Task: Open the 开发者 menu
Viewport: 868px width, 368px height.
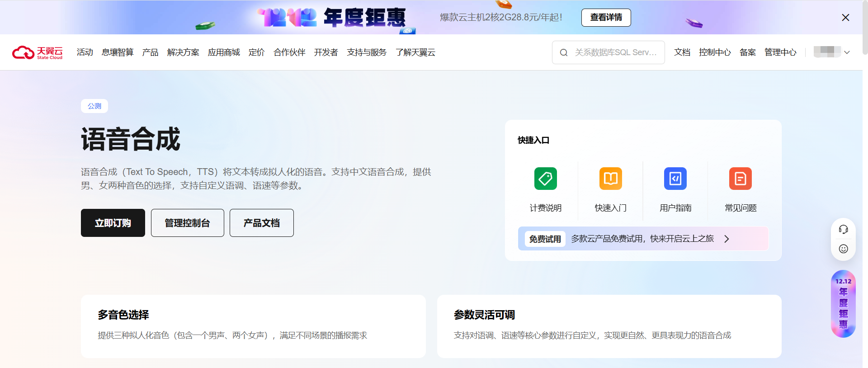Action: tap(326, 52)
